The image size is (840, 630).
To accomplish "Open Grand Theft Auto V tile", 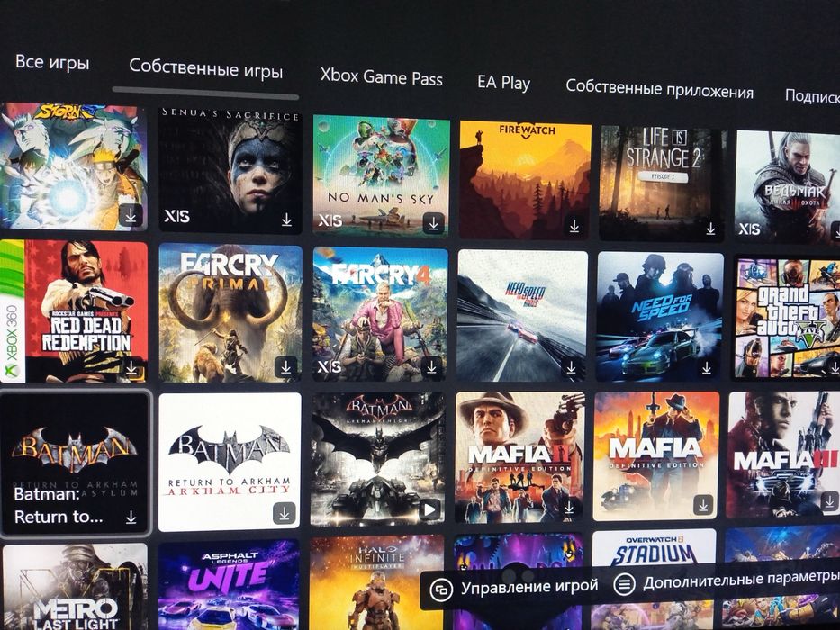I will [x=786, y=319].
